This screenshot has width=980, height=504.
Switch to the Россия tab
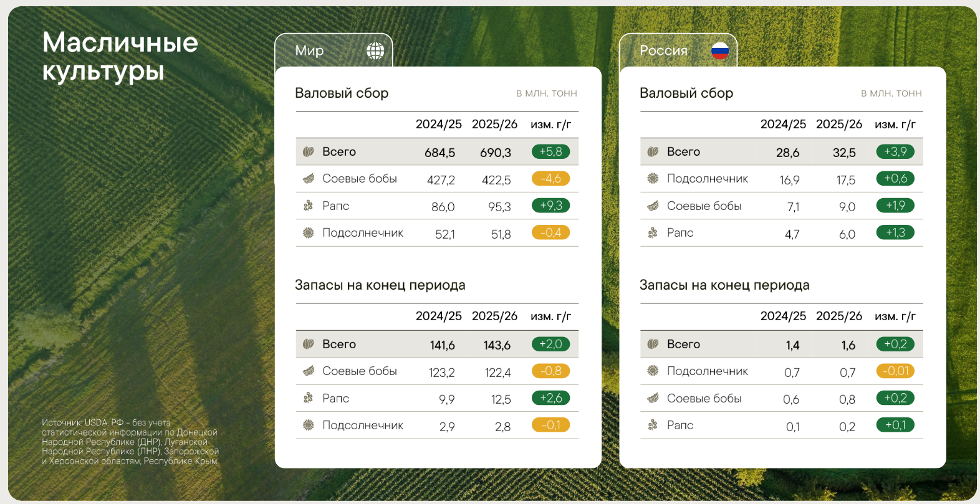(663, 51)
